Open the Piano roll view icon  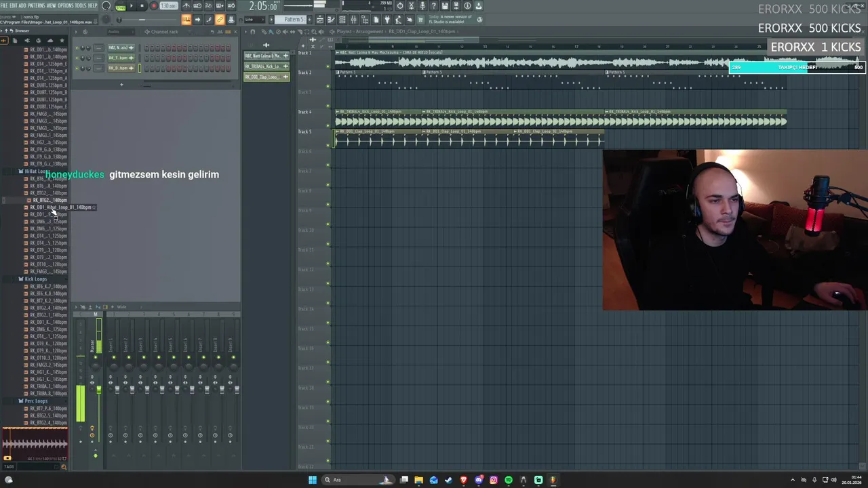331,19
